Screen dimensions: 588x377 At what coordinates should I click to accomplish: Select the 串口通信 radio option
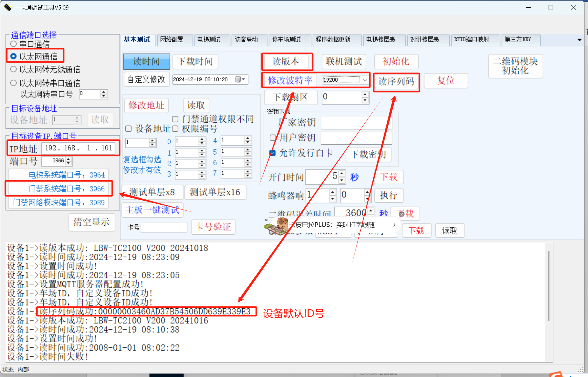tap(14, 44)
